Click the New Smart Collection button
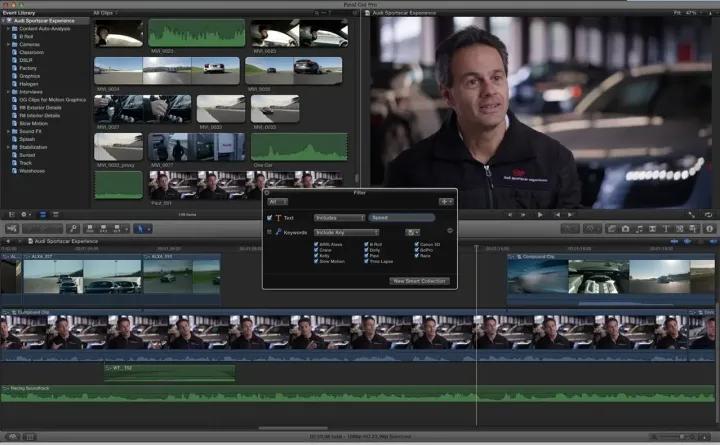 pyautogui.click(x=419, y=281)
